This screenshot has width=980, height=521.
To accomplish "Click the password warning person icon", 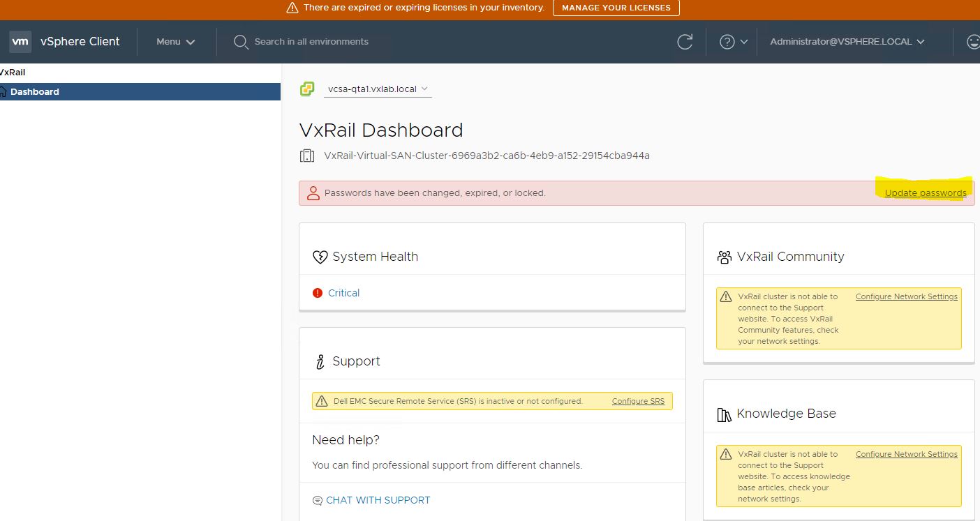I will pos(312,192).
